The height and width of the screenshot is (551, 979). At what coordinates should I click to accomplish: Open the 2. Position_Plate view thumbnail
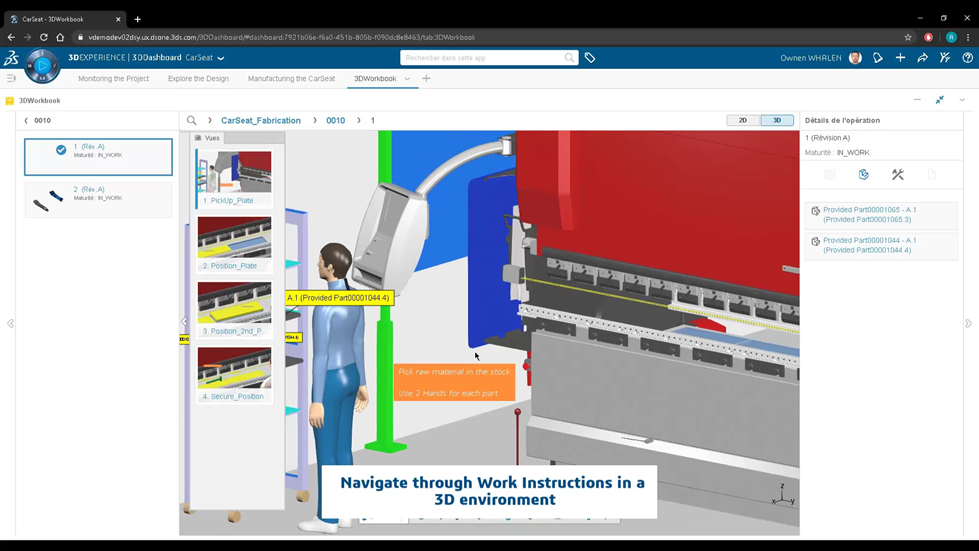pos(234,243)
